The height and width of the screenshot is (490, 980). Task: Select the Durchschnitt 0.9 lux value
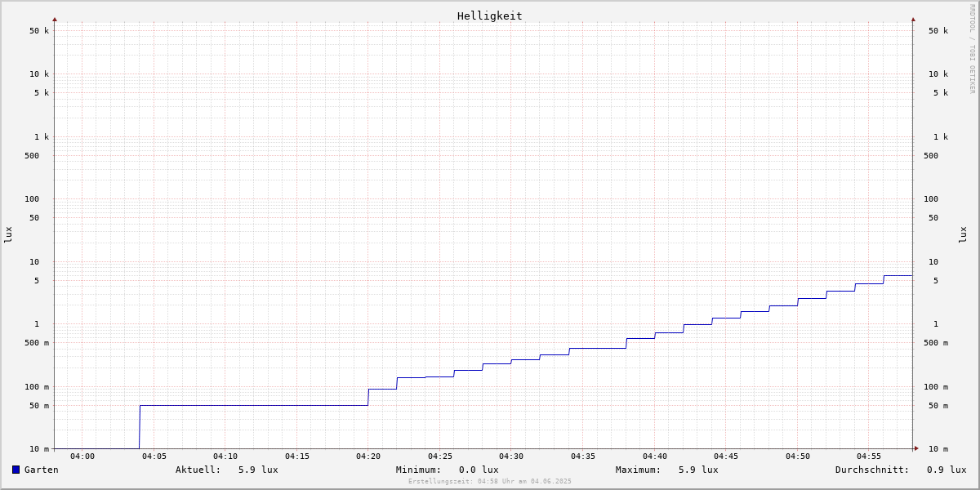pyautogui.click(x=947, y=470)
